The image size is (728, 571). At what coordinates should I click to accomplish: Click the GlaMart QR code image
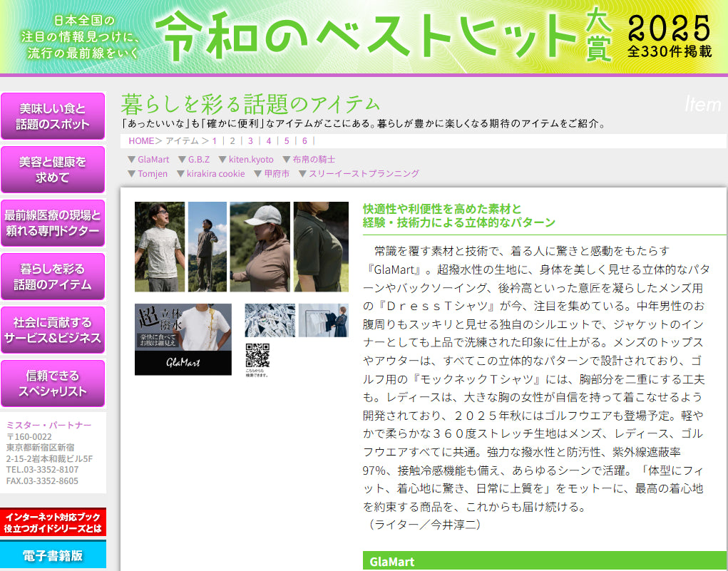[257, 354]
